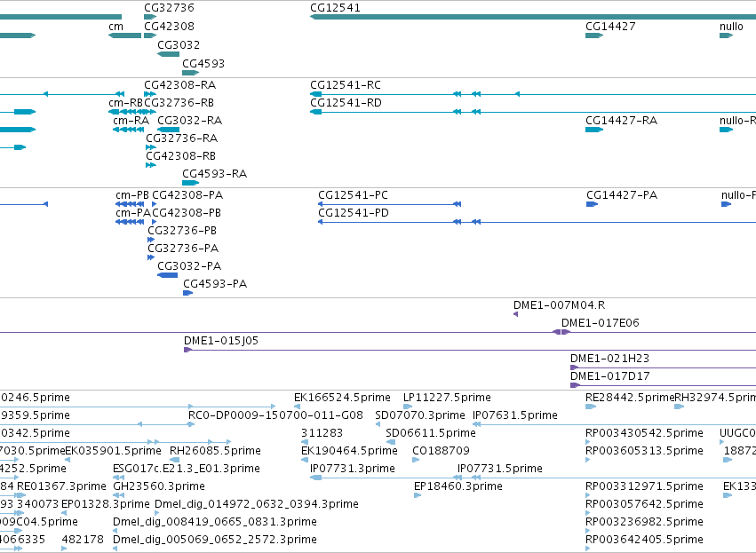Click EST ESG017c.E21.3_E01.3prime

pyautogui.click(x=186, y=469)
